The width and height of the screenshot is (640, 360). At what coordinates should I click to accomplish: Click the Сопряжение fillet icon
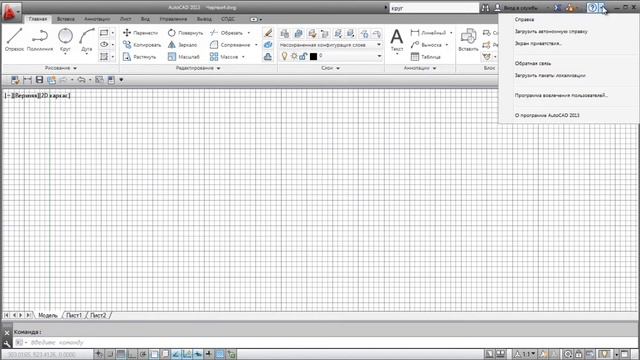coord(213,44)
